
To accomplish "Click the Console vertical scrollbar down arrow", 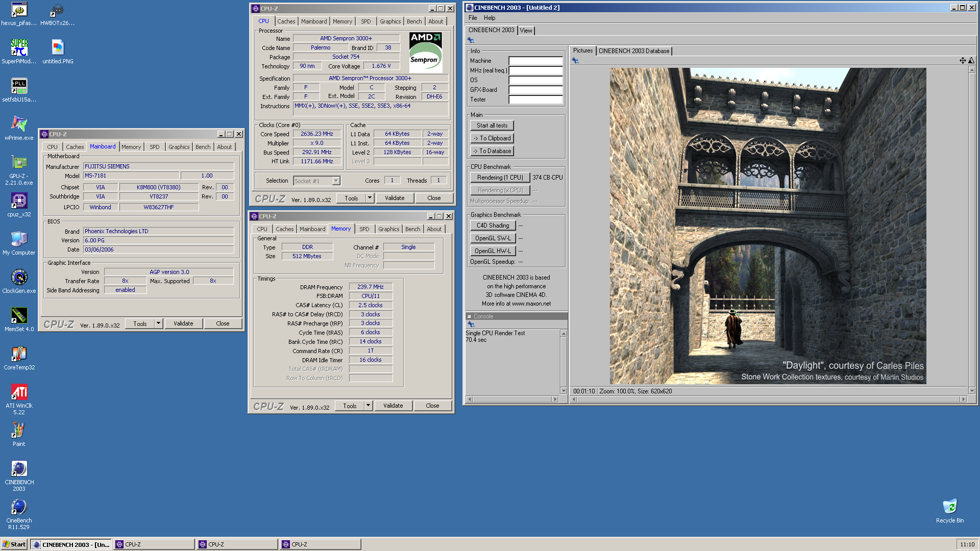I will click(563, 391).
